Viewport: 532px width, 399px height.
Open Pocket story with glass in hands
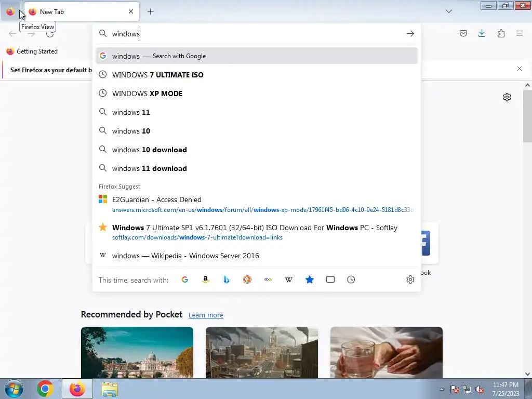pos(387,353)
